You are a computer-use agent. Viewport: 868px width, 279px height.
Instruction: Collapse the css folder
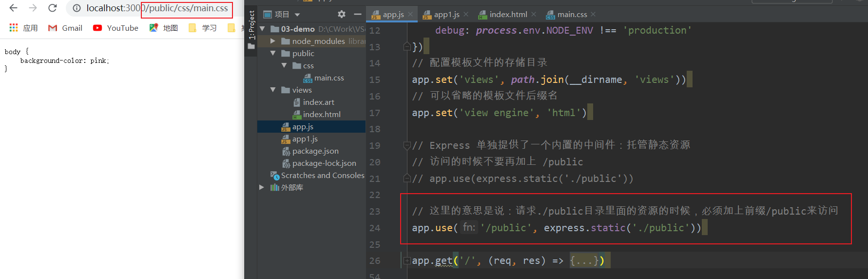point(284,65)
